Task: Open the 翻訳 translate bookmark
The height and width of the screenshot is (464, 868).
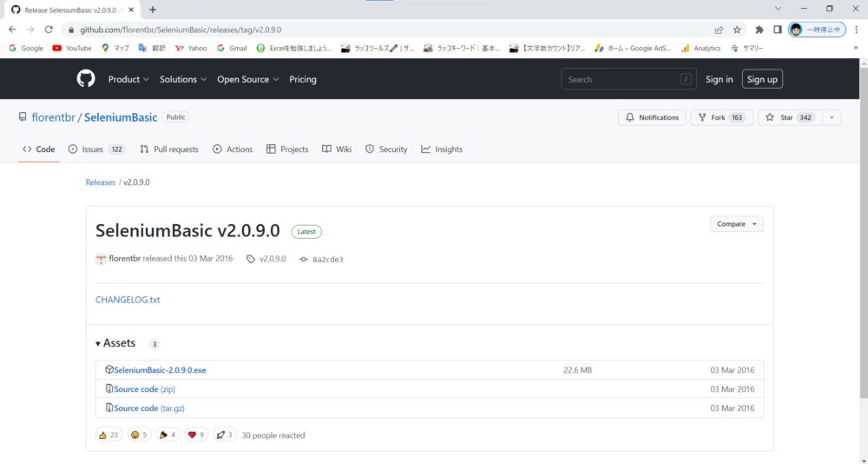Action: pyautogui.click(x=152, y=49)
